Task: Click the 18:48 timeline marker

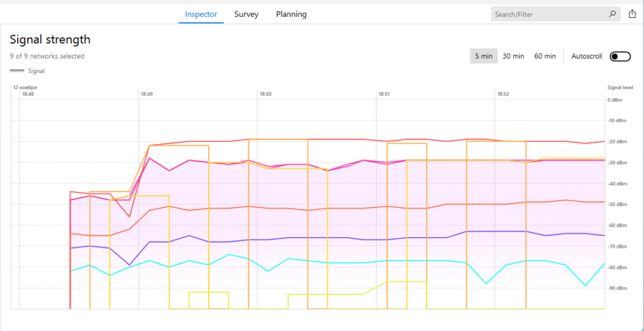Action: click(28, 94)
